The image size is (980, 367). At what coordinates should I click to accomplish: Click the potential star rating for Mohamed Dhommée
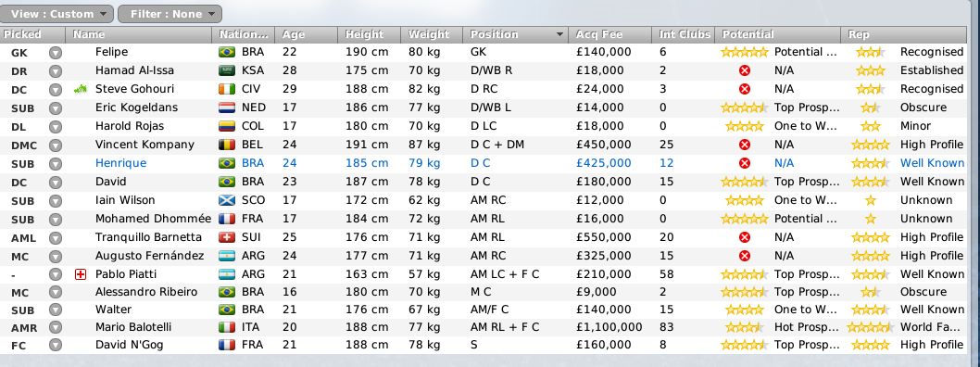pos(744,219)
